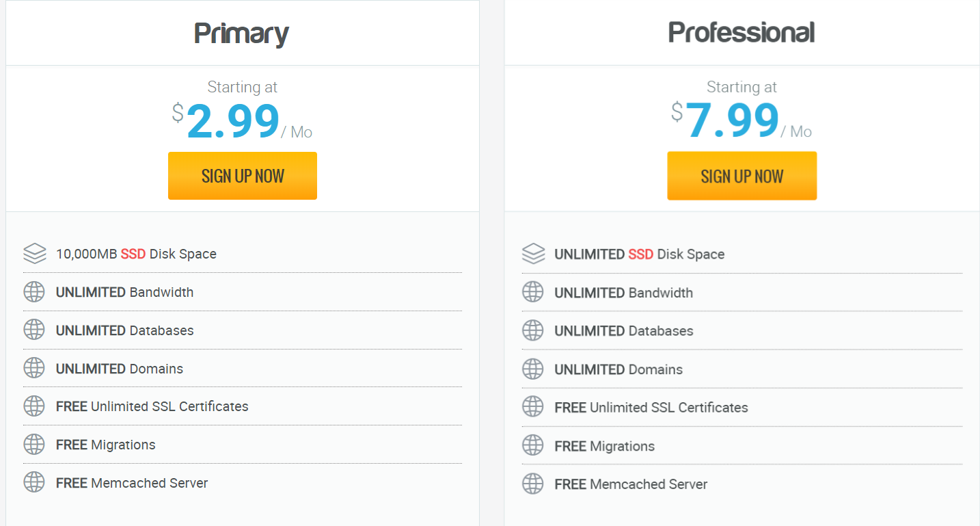The image size is (980, 526).
Task: Click globe icon beside Primary Unlimited Domains
Action: [x=34, y=369]
